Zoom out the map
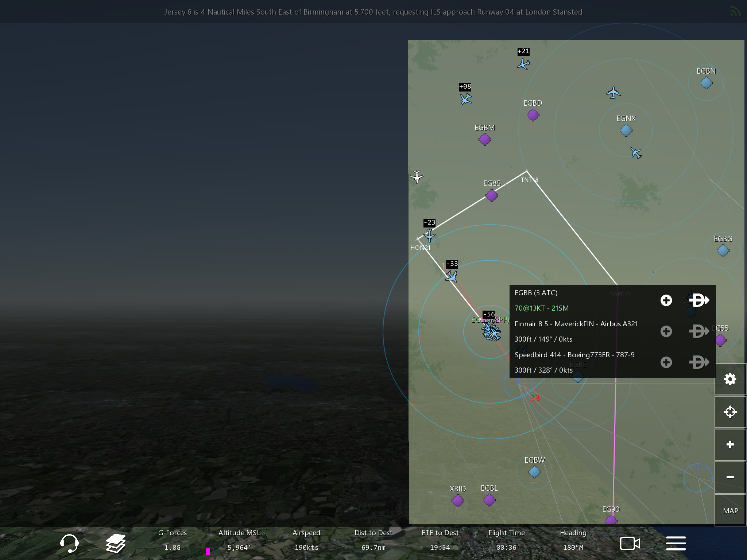 (x=730, y=477)
